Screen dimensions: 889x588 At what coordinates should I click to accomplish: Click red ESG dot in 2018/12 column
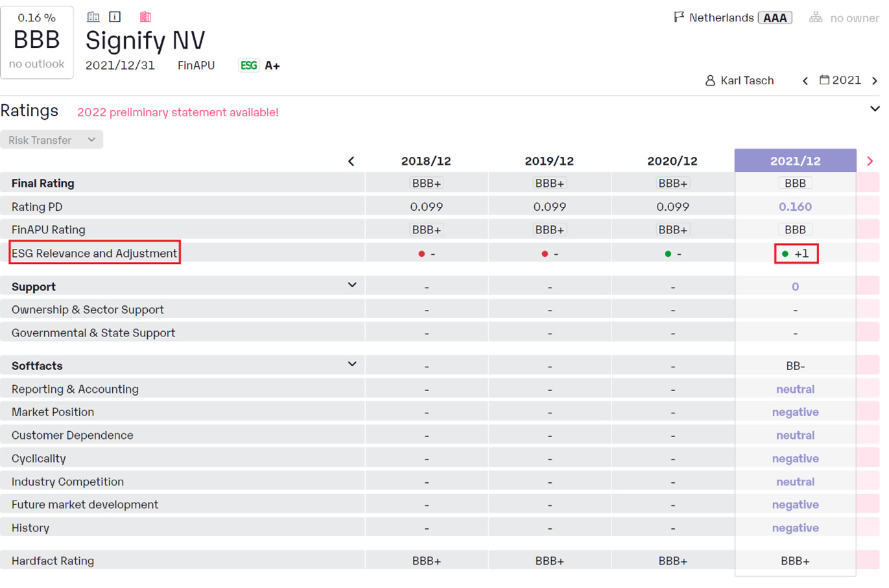click(x=421, y=253)
